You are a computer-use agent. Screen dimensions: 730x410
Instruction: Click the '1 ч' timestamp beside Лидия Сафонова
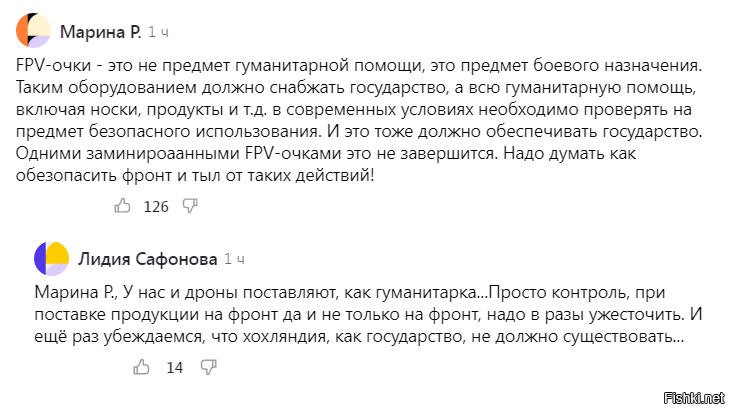(x=234, y=259)
